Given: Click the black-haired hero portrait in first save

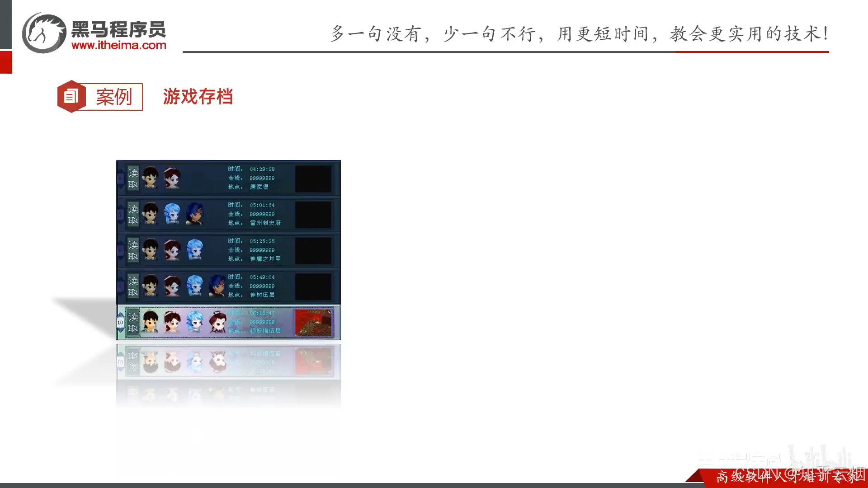Looking at the screenshot, I should [x=151, y=178].
